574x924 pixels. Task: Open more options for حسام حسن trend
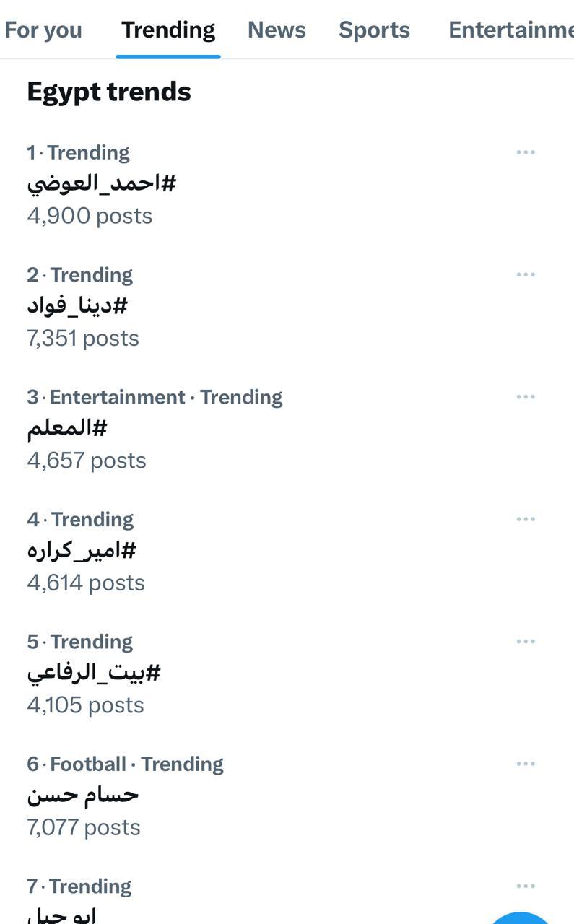click(x=526, y=764)
